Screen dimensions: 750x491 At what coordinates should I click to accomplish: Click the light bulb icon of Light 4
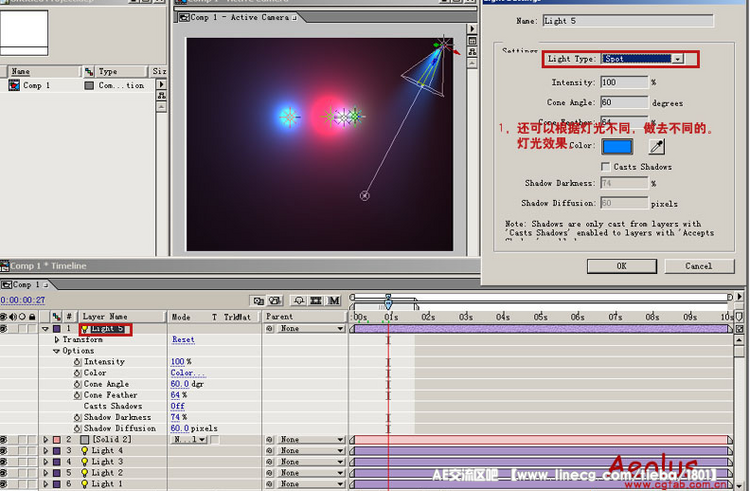pyautogui.click(x=85, y=451)
